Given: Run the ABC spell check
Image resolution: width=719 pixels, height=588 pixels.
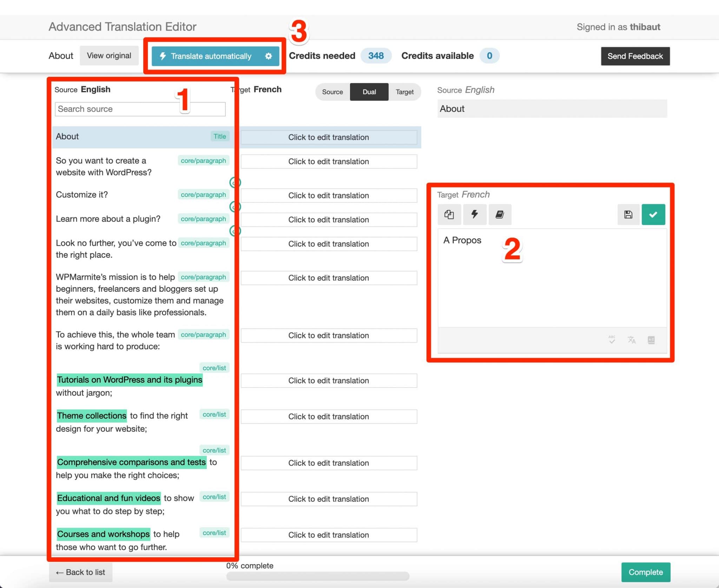Looking at the screenshot, I should point(611,340).
